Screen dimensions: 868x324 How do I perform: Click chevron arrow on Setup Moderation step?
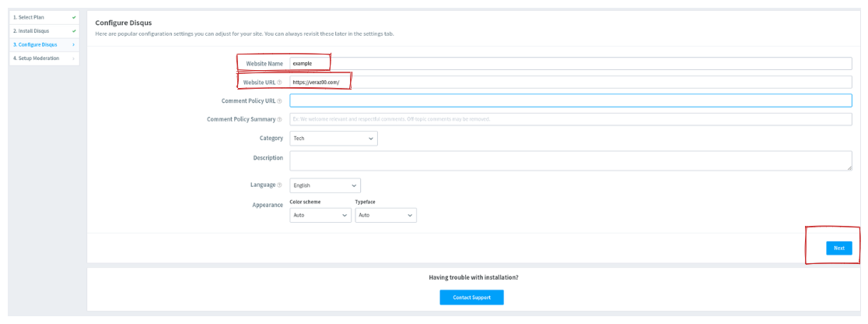74,58
